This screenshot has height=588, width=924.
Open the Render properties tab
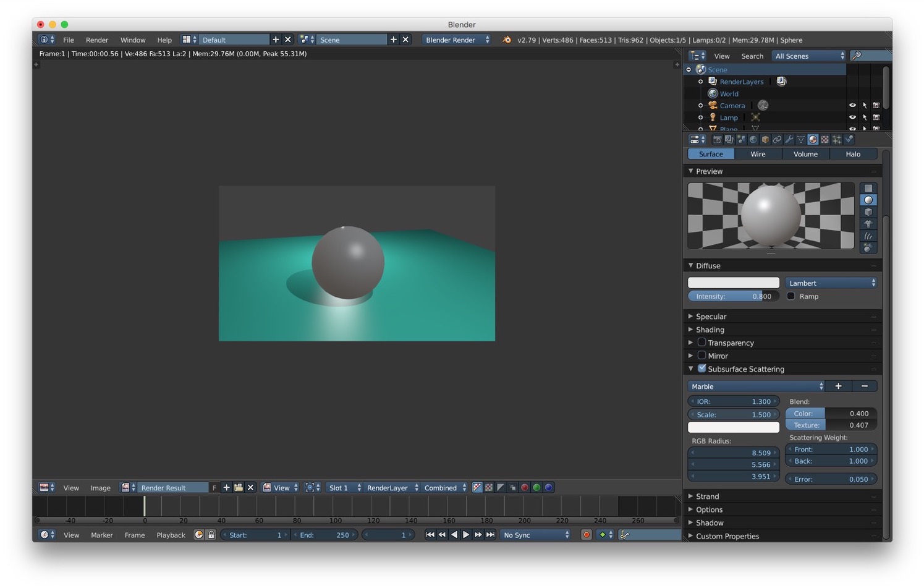point(717,140)
